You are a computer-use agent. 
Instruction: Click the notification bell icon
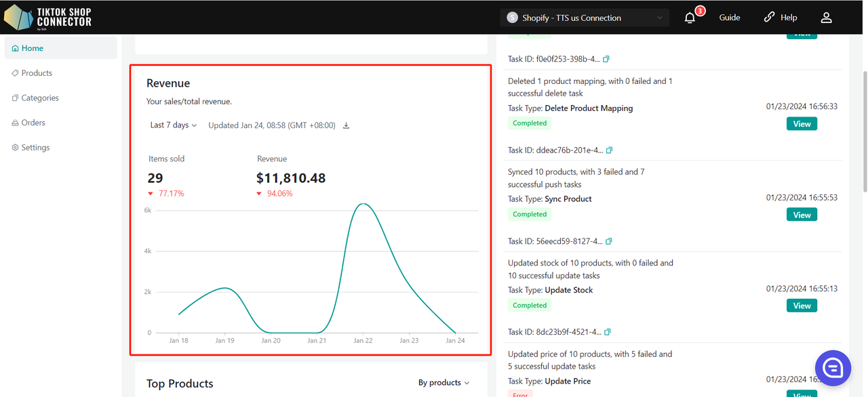pos(690,18)
